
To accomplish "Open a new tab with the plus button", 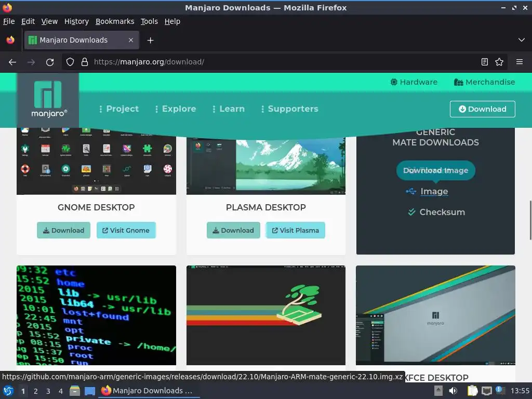I will coord(150,41).
